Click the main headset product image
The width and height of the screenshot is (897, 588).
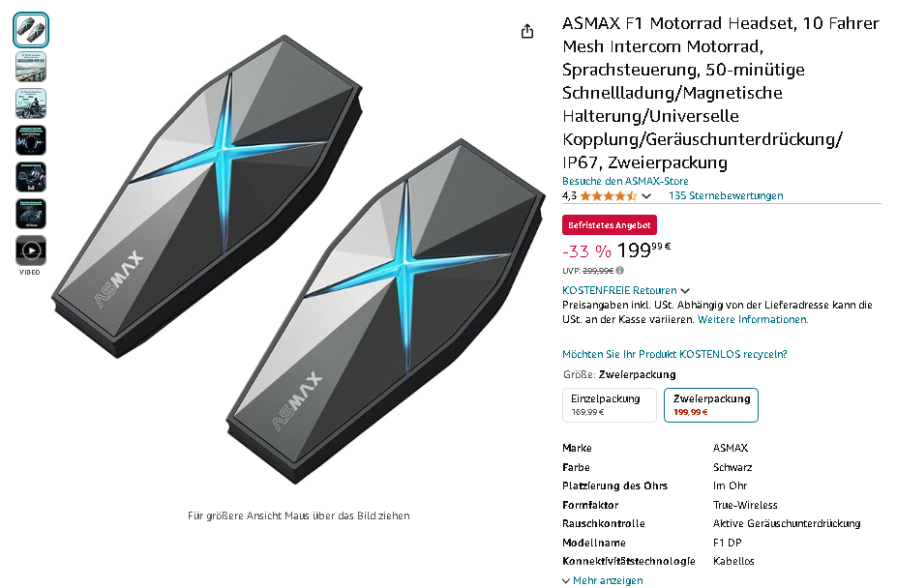click(x=299, y=260)
